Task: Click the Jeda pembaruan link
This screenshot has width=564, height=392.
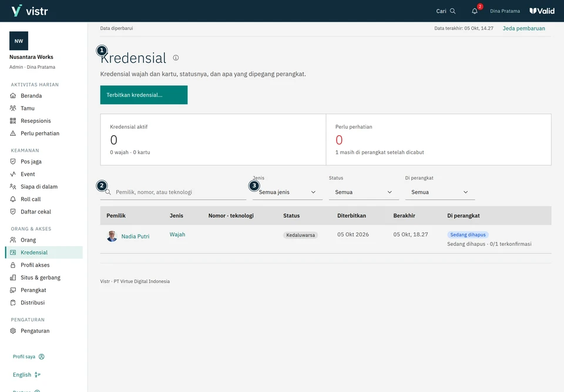Action: [523, 28]
